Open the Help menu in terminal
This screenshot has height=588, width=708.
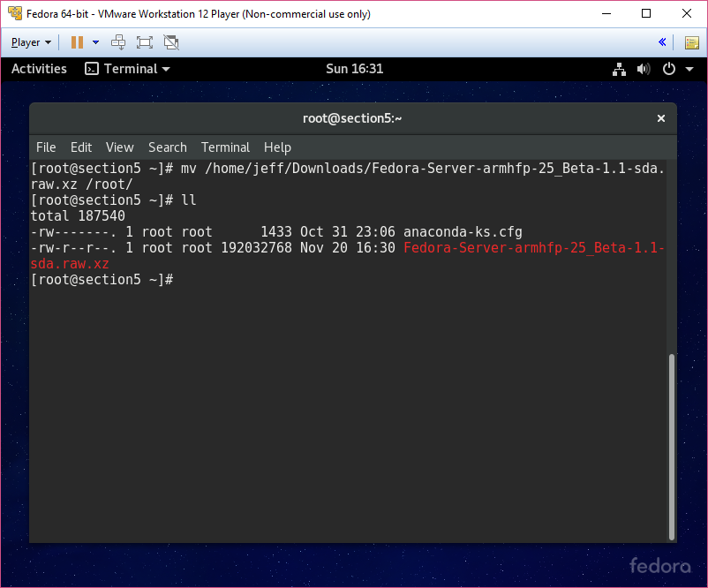[x=278, y=147]
